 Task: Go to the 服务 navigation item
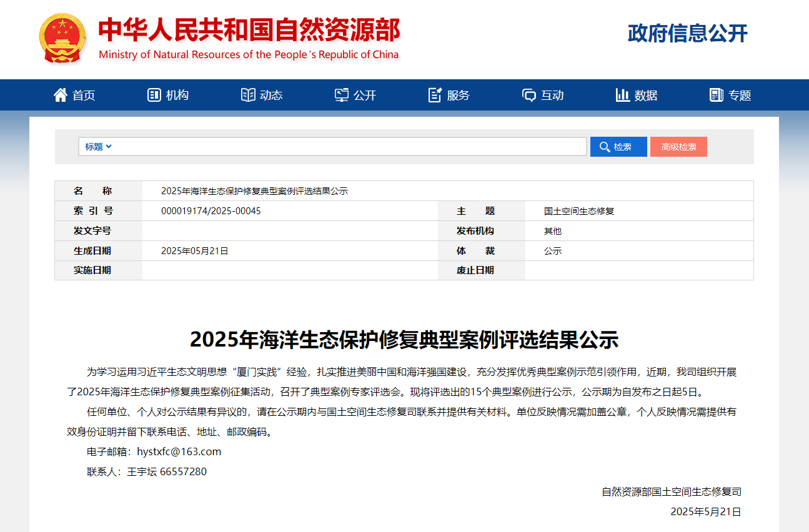tap(458, 96)
